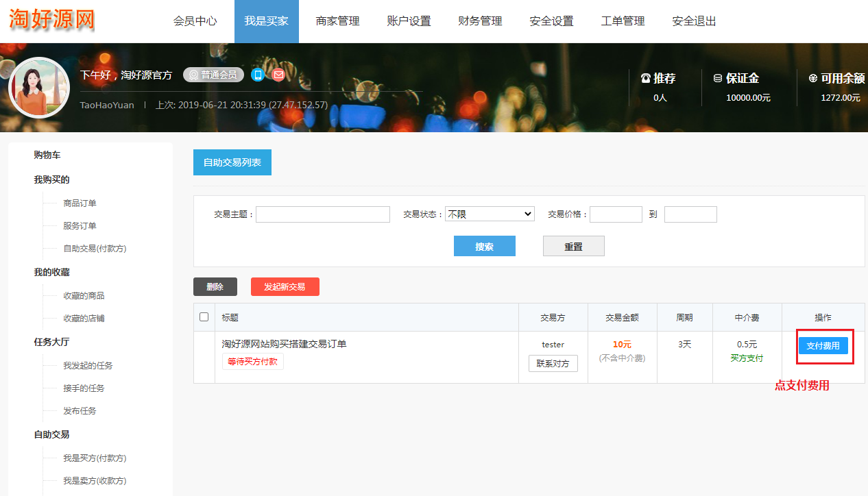The height and width of the screenshot is (496, 868).
Task: Open the 安全设置 menu
Action: click(x=551, y=21)
